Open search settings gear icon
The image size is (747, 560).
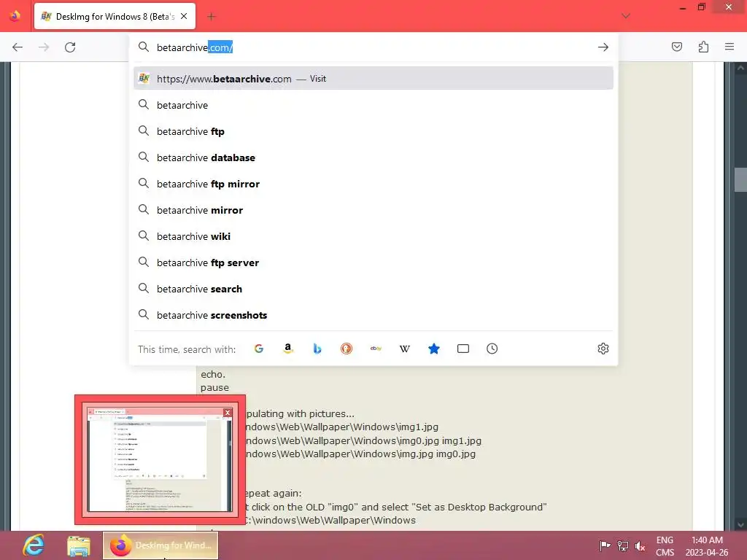tap(603, 349)
